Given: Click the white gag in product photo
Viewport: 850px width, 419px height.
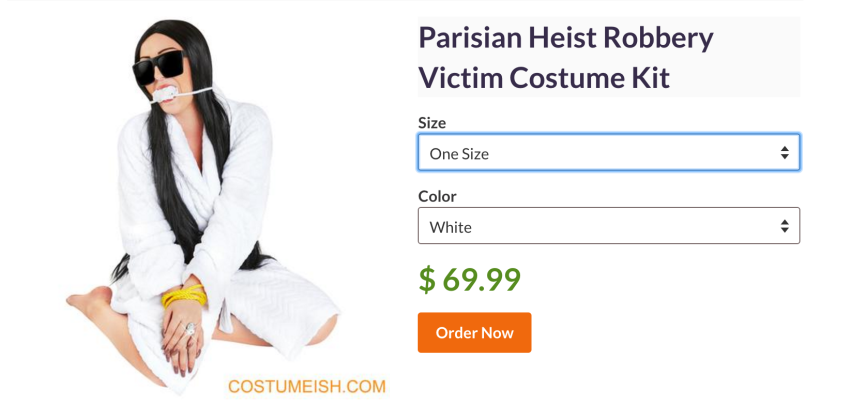Looking at the screenshot, I should pos(165,95).
